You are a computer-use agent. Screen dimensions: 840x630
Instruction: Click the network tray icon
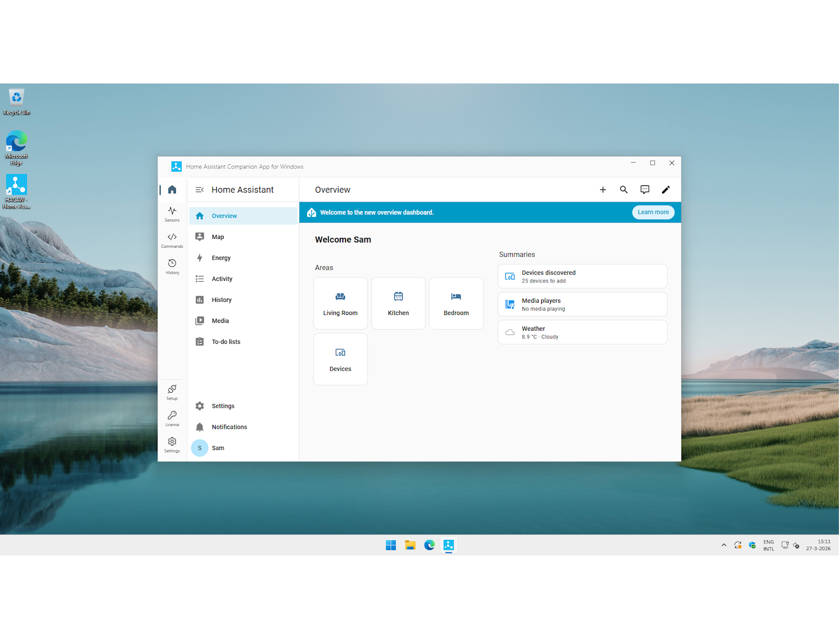click(785, 545)
